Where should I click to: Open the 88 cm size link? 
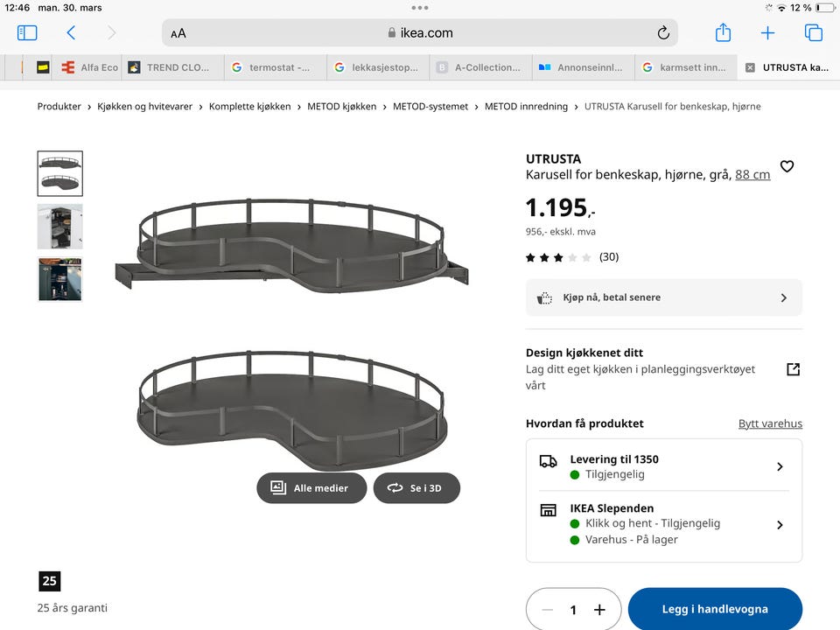pos(752,175)
